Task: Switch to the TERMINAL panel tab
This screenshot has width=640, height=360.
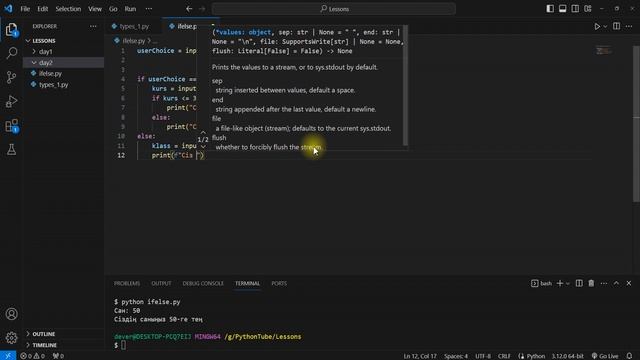Action: pos(247,283)
